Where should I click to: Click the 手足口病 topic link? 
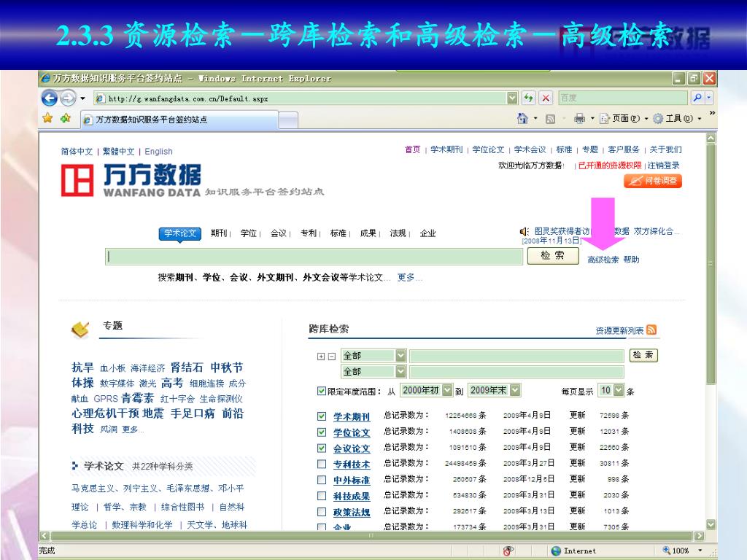click(193, 413)
